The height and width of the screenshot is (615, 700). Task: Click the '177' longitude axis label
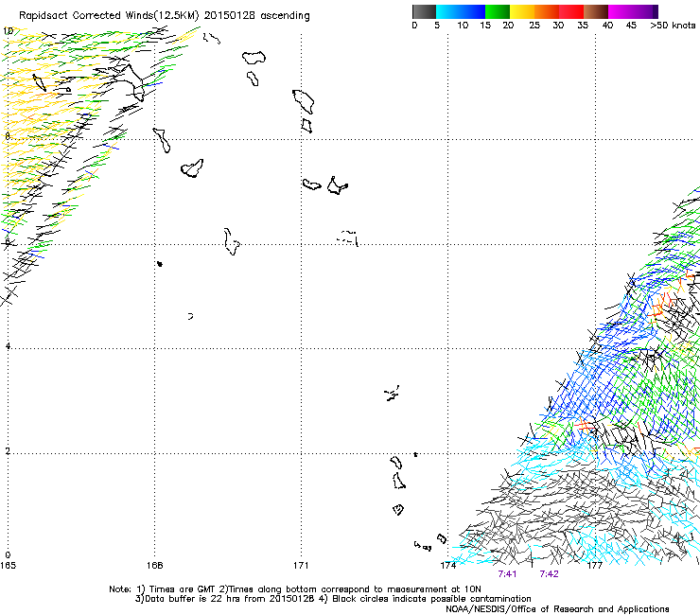[x=595, y=566]
